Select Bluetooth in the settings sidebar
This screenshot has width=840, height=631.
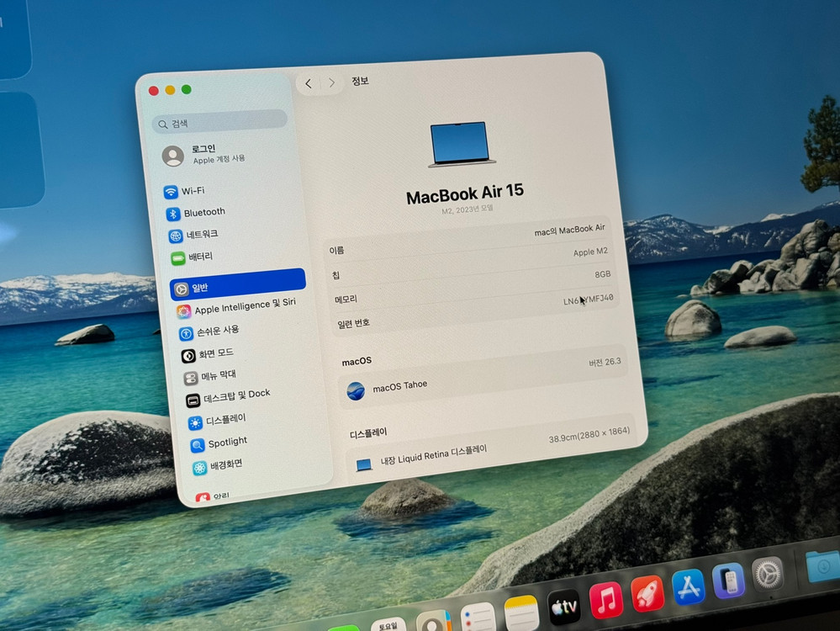[x=203, y=213]
